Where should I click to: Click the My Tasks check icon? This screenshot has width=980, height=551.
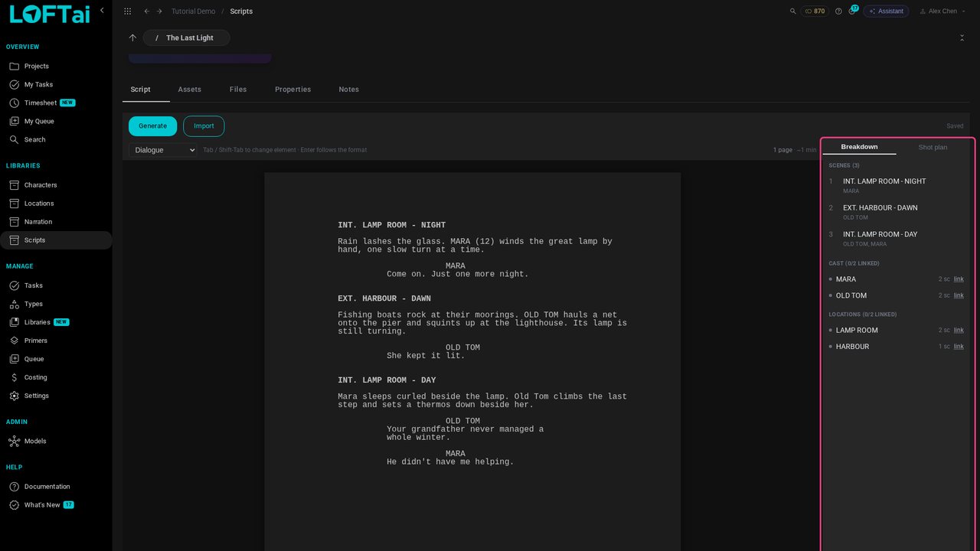point(14,85)
